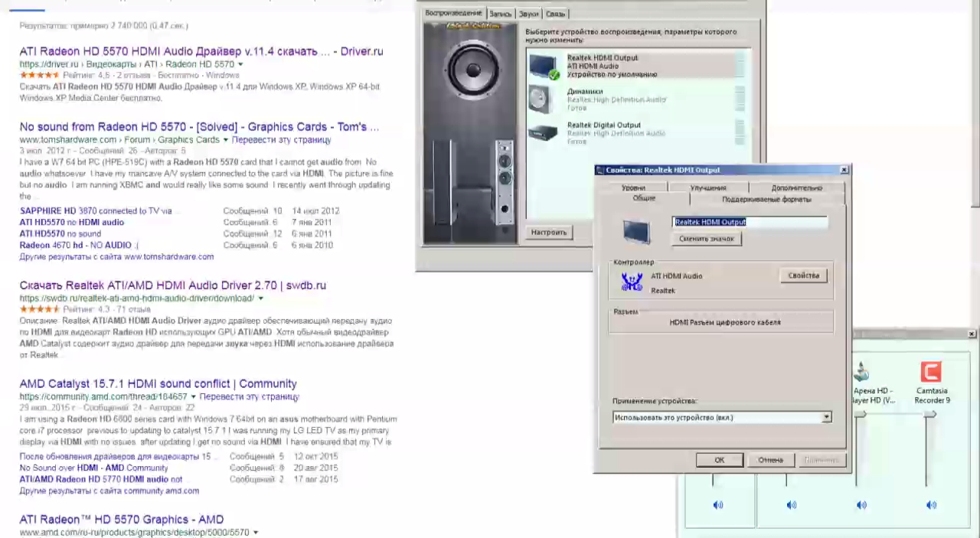Open the После обновления драйверов для видеокарты link

coord(115,456)
